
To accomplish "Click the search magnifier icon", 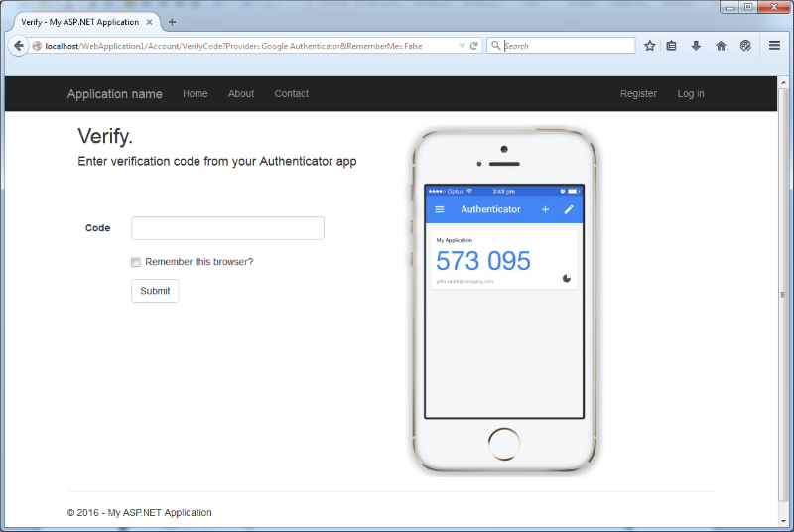I will 495,46.
